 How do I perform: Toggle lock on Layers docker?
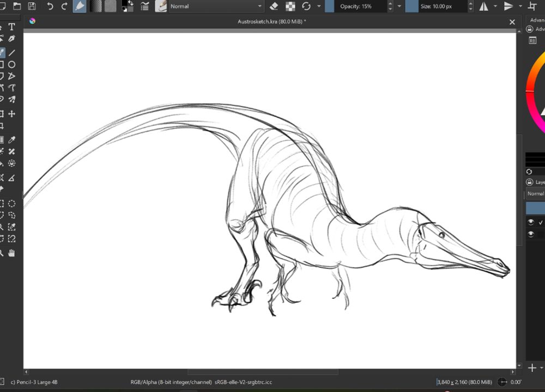tap(529, 182)
